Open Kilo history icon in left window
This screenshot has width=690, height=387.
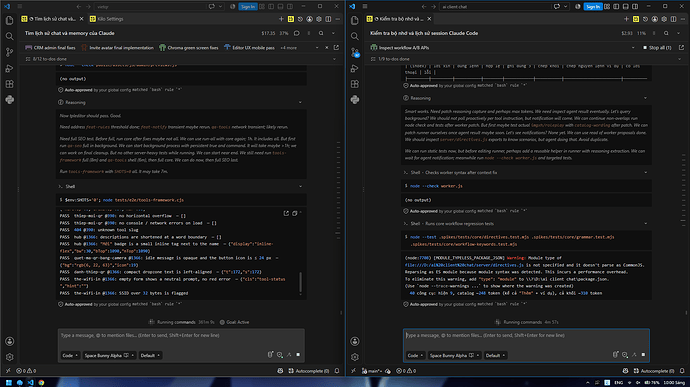(300, 19)
